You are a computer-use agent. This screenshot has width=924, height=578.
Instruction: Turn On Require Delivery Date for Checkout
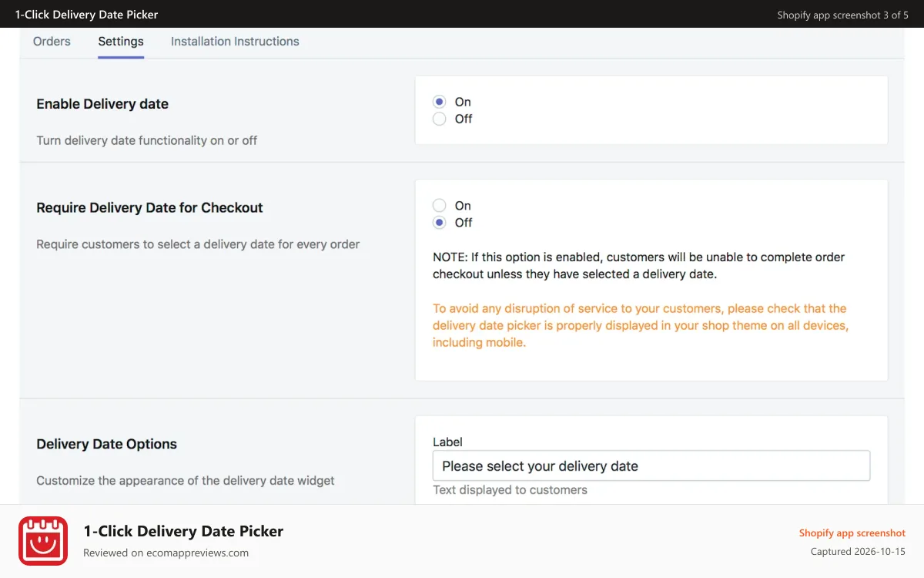440,206
